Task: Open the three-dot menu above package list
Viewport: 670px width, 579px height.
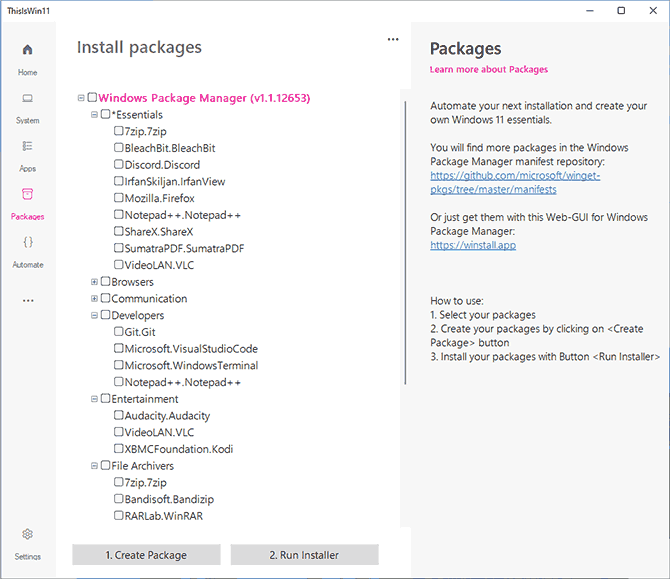Action: click(x=393, y=39)
